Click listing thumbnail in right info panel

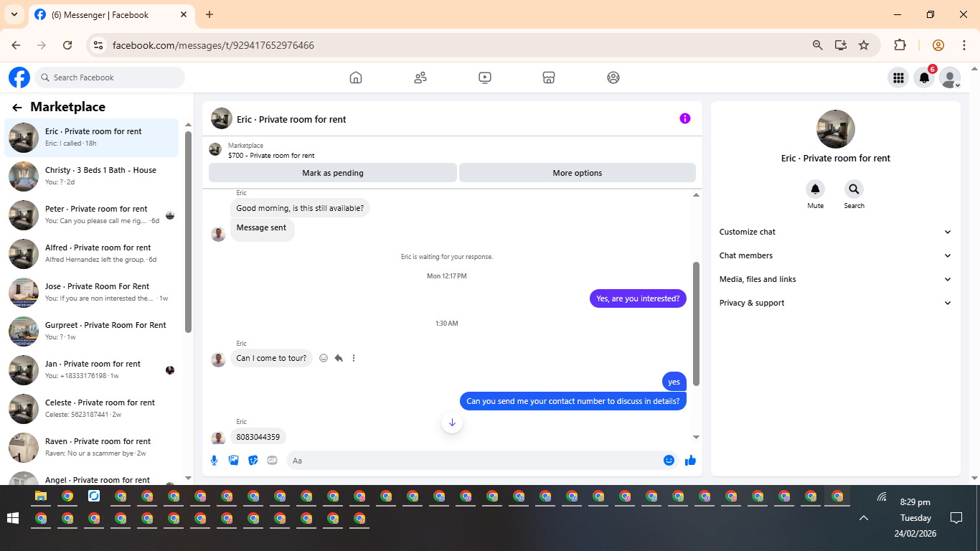tap(836, 129)
